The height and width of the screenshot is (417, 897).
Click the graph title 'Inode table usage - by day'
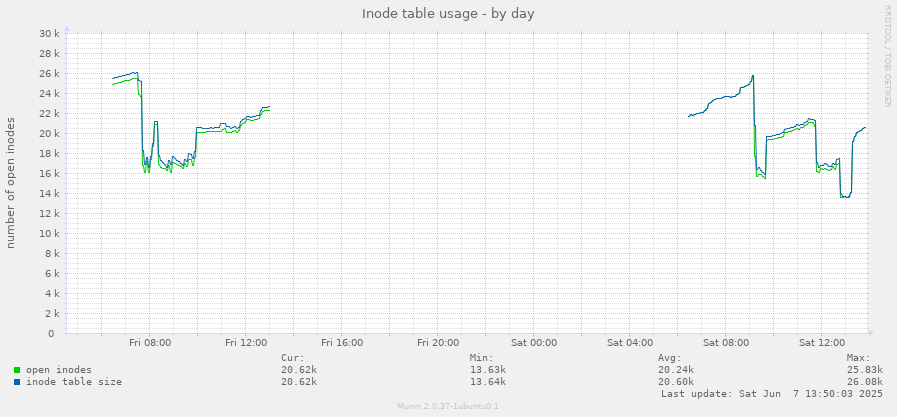[x=448, y=14]
